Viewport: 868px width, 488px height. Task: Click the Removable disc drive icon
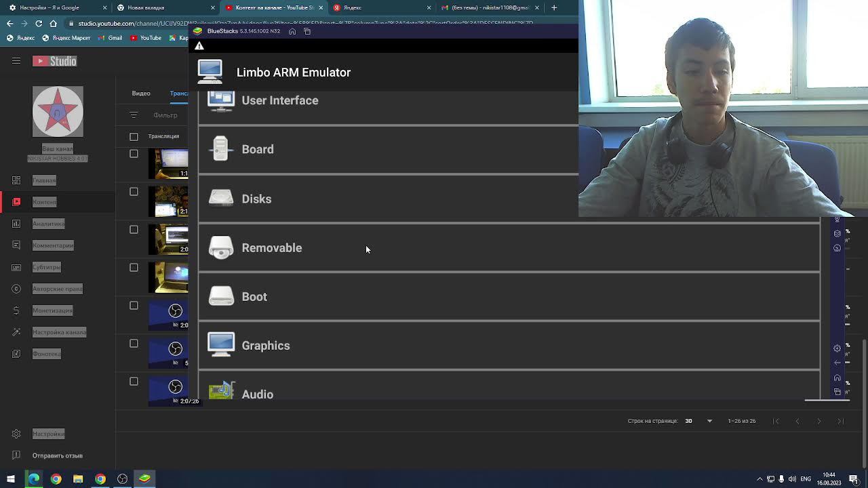221,248
